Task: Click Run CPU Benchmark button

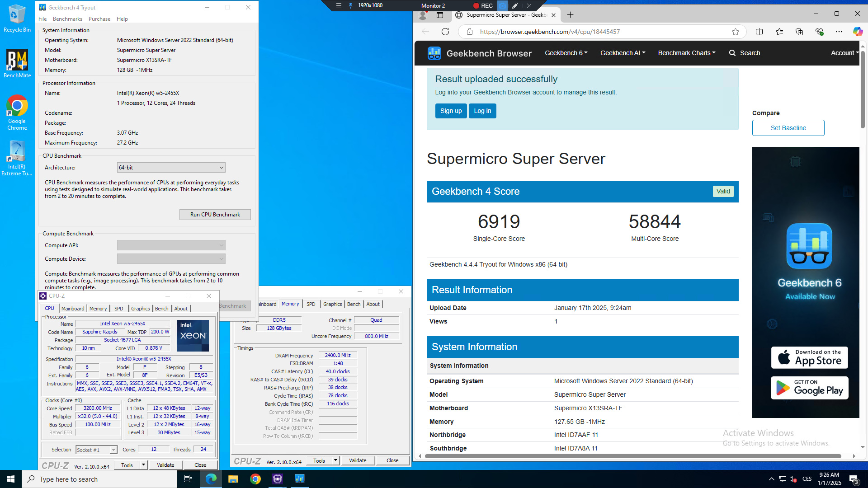Action: coord(215,215)
